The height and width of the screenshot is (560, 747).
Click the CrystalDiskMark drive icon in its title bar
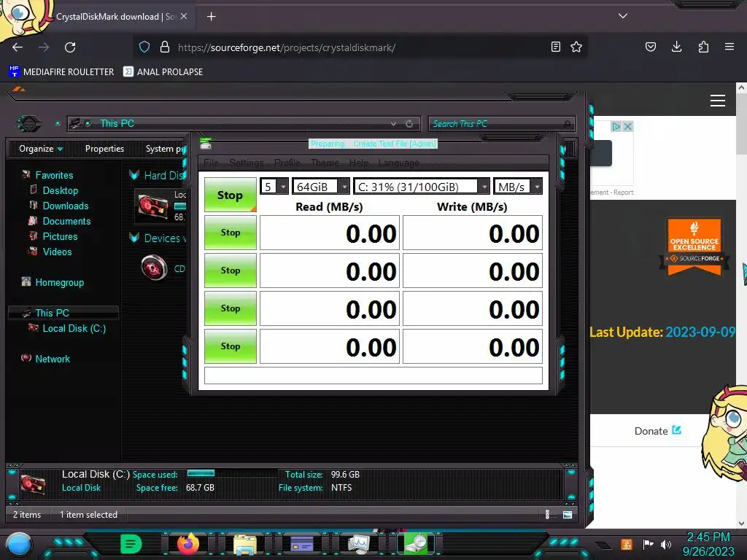coord(205,143)
